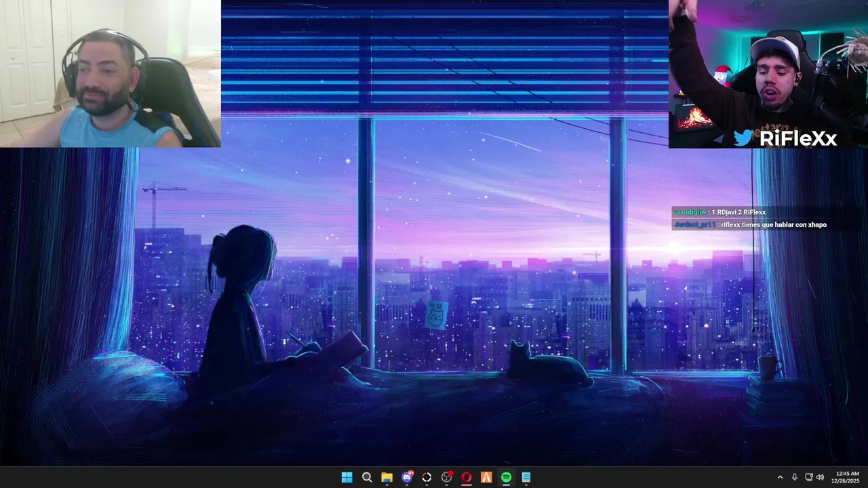Open the Notepad taskbar icon
868x488 pixels.
pos(526,477)
